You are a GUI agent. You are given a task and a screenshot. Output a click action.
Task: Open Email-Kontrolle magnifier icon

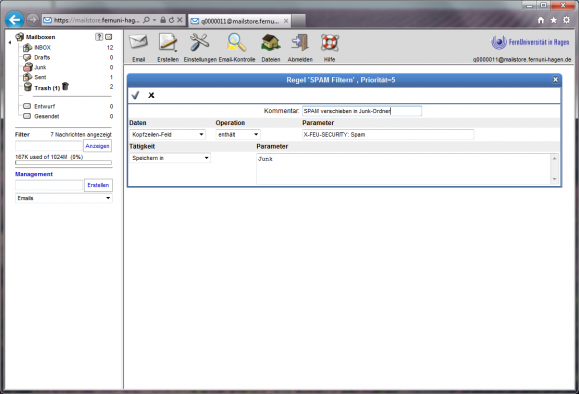click(x=236, y=43)
